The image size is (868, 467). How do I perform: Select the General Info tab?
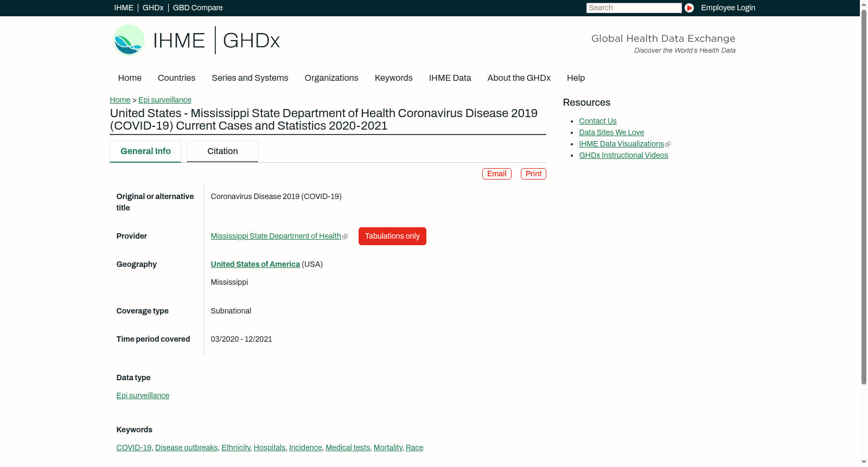(x=145, y=151)
